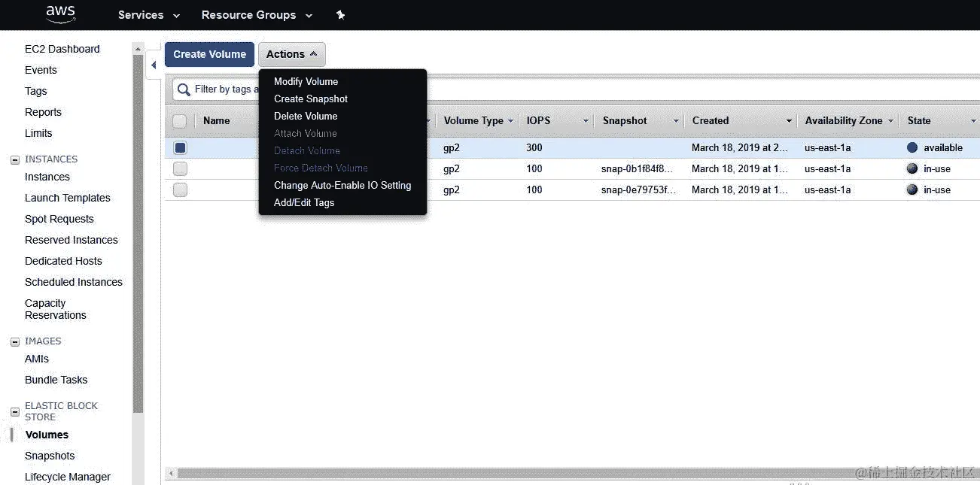Open Reports in the sidebar
This screenshot has width=980, height=485.
pyautogui.click(x=43, y=112)
